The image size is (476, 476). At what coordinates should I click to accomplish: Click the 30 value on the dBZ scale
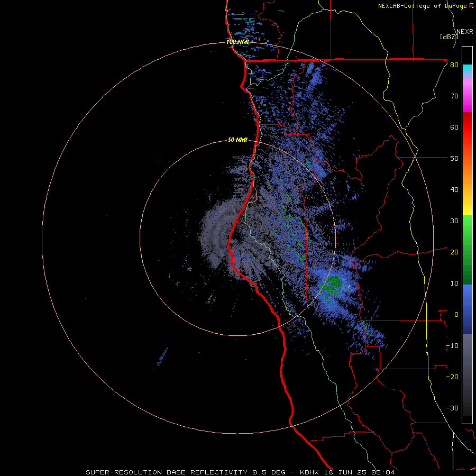[x=454, y=221]
